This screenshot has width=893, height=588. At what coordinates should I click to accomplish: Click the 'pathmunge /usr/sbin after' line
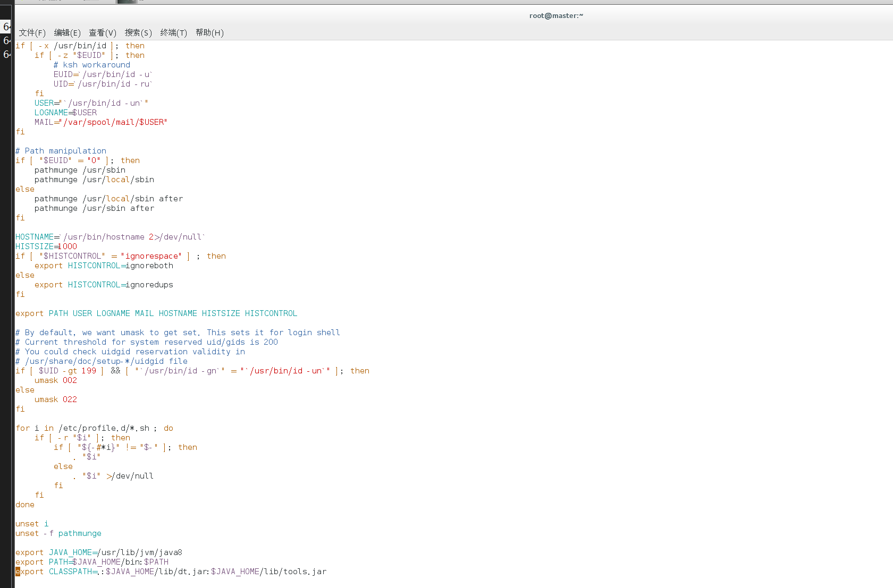[x=95, y=208]
